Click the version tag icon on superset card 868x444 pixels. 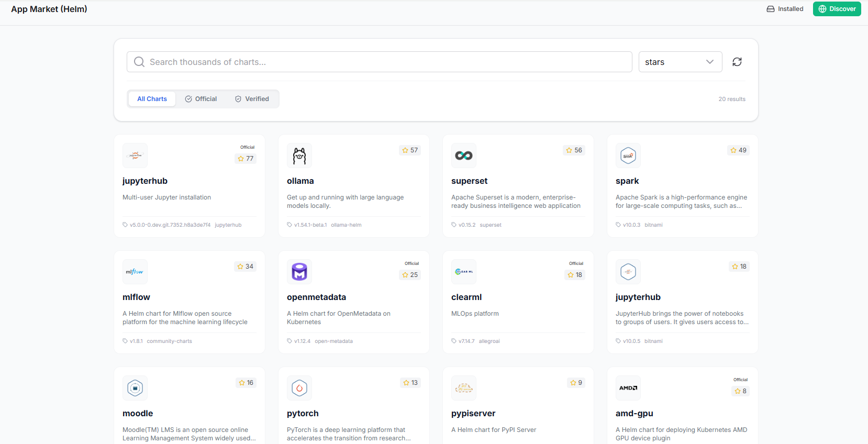[x=454, y=225]
